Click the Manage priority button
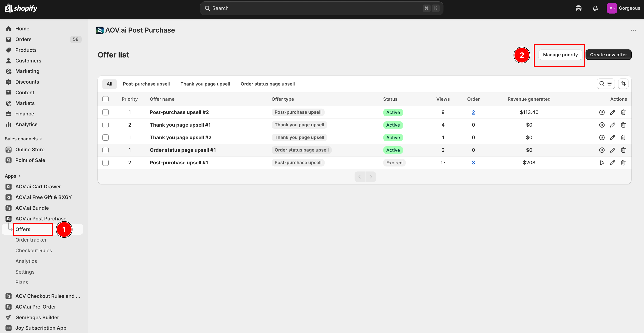 click(560, 55)
